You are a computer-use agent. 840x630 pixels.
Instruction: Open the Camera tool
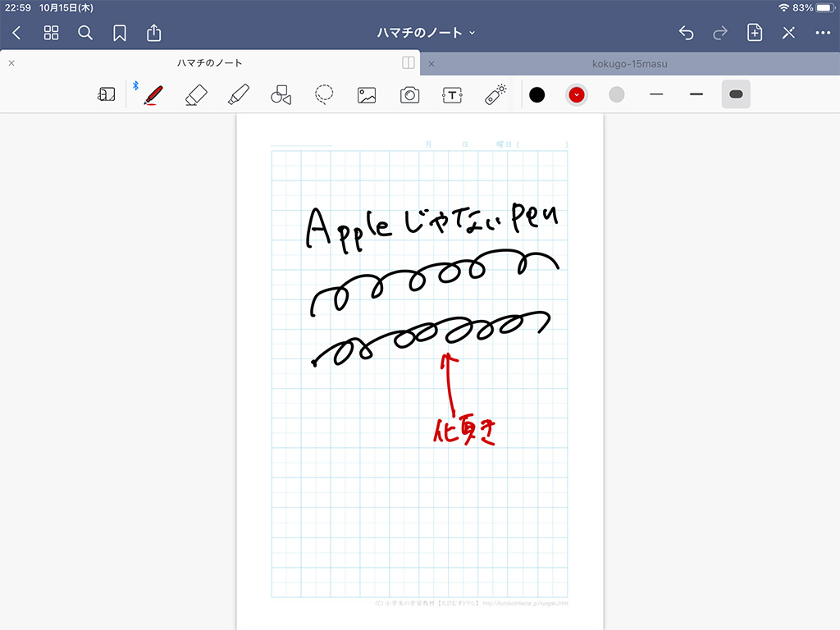click(409, 95)
